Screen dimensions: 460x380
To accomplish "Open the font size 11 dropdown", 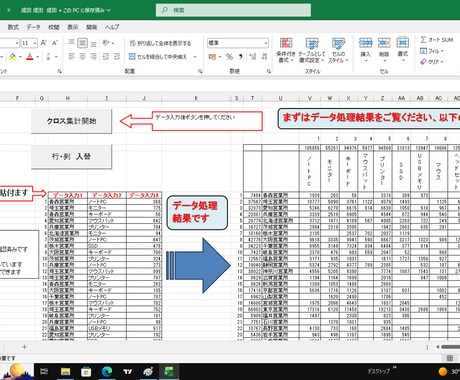I will click(35, 43).
